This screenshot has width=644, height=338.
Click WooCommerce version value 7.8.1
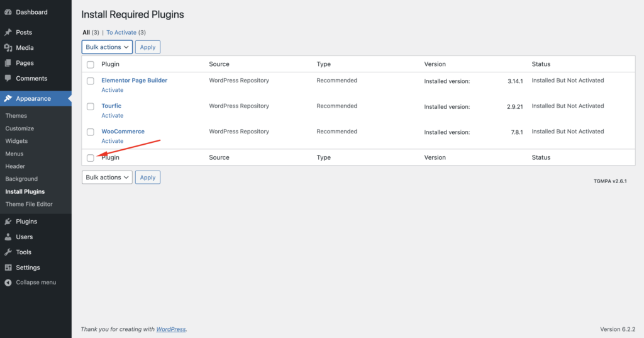pos(517,132)
